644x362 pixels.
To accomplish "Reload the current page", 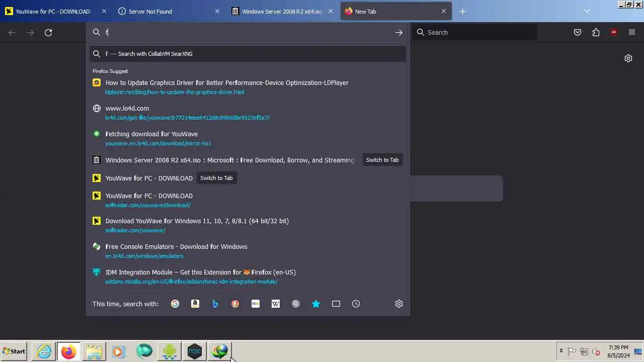I will coord(48,32).
